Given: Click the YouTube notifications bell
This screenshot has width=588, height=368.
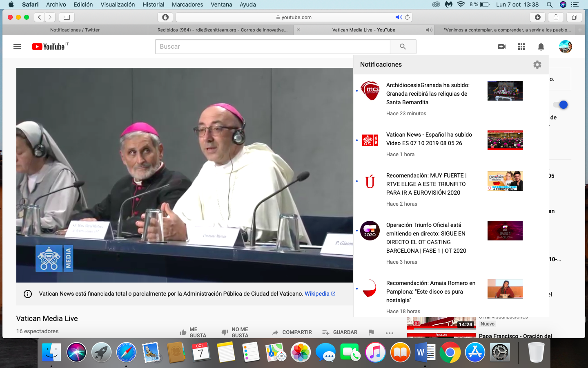Looking at the screenshot, I should (541, 47).
